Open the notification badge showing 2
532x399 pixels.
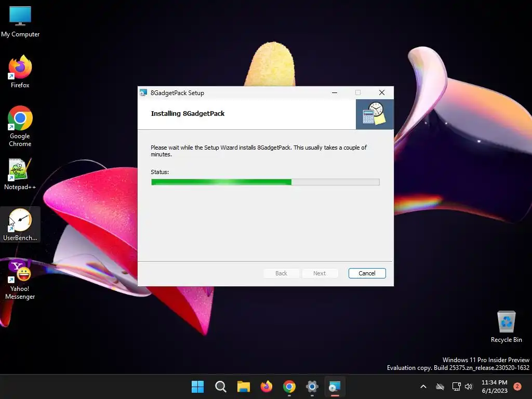tap(517, 387)
